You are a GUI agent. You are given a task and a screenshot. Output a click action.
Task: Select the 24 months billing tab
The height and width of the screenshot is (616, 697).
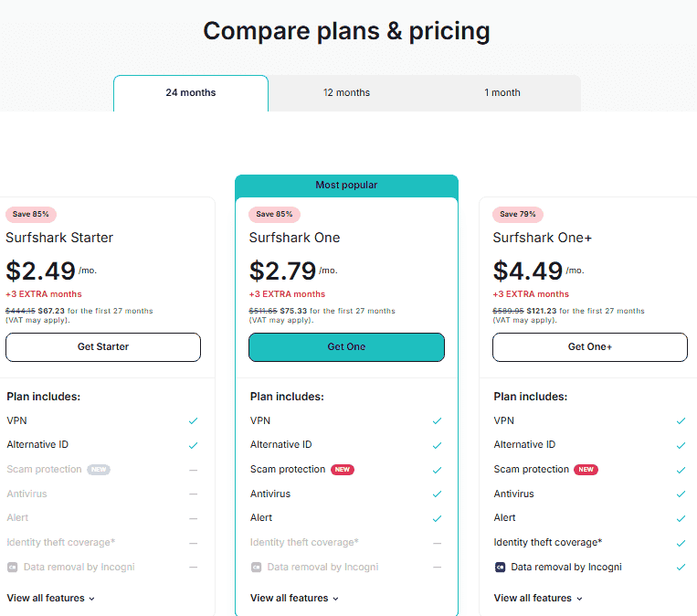(x=191, y=92)
